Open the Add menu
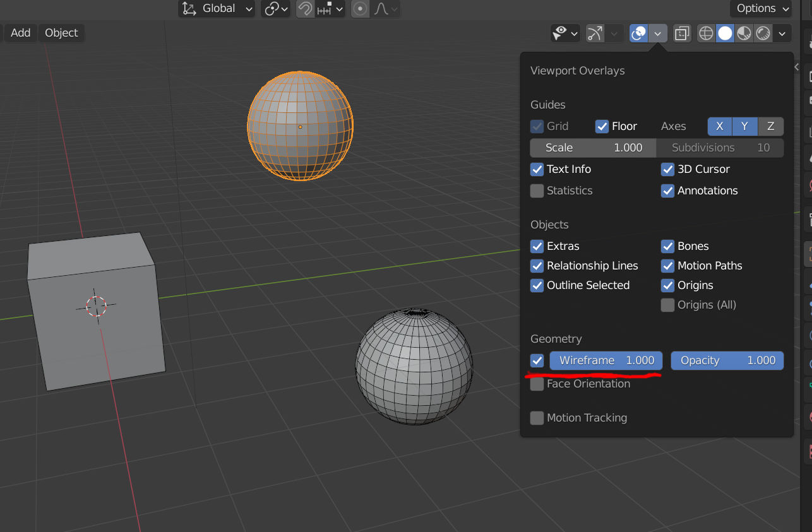The height and width of the screenshot is (532, 812). [x=20, y=33]
